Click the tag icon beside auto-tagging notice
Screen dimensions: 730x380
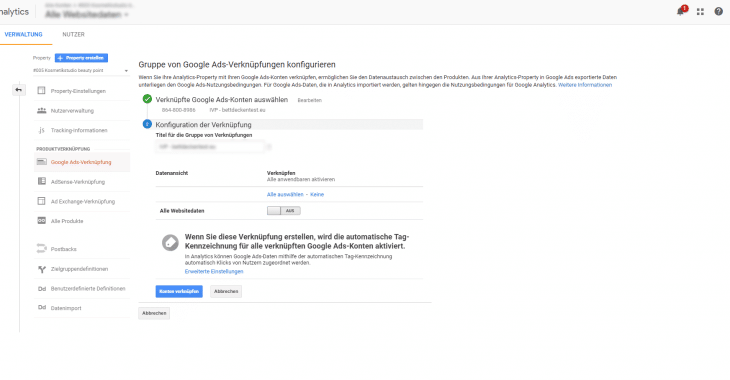click(170, 243)
